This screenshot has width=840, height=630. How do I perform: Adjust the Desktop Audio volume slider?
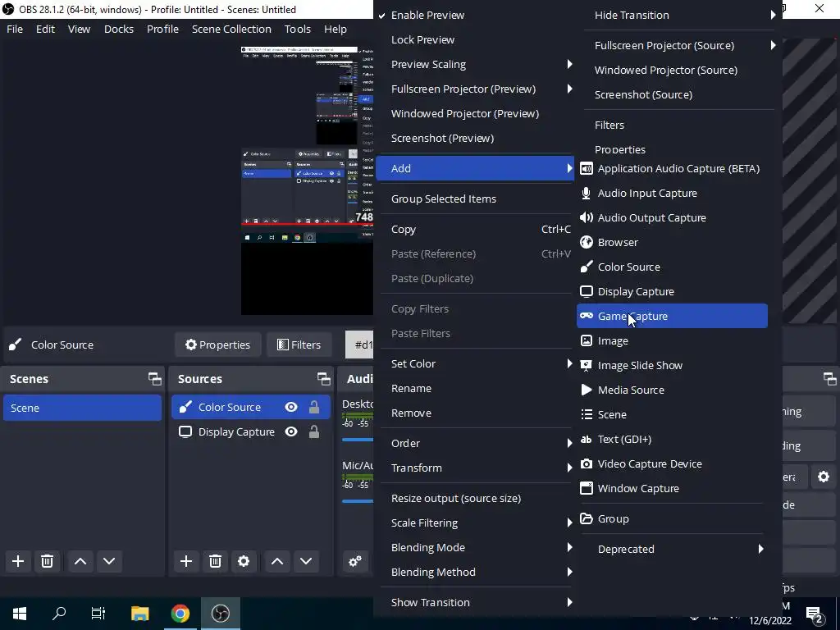(x=358, y=440)
